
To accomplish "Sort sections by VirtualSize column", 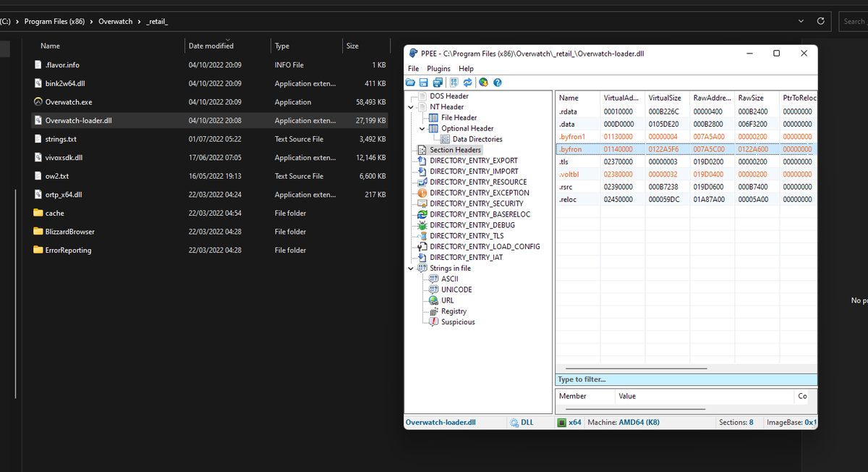I will [666, 98].
